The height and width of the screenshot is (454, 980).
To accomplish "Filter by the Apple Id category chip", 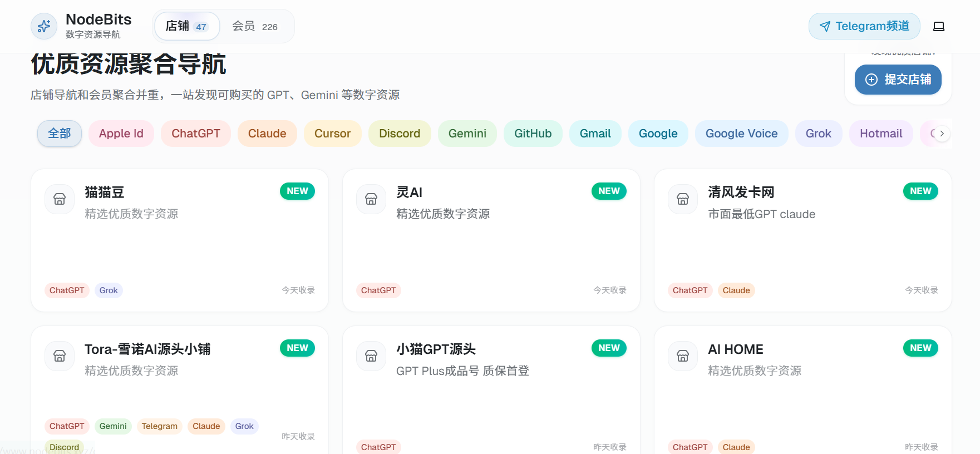I will pyautogui.click(x=121, y=134).
